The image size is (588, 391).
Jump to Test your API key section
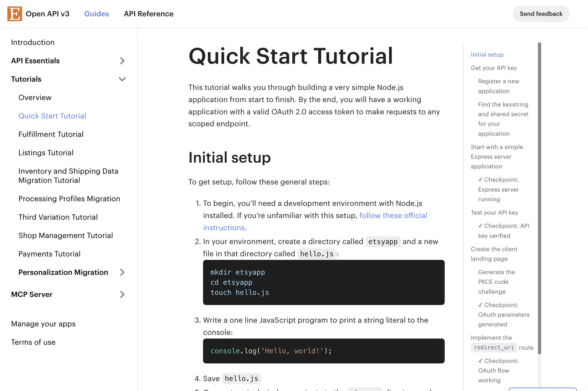[x=494, y=213]
